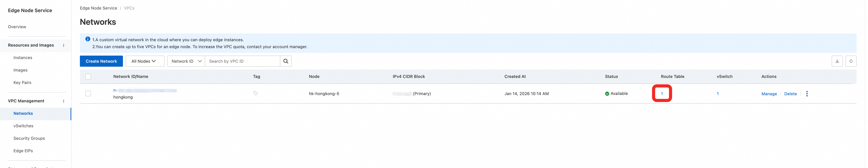The height and width of the screenshot is (168, 868).
Task: Click the Network ID/Name column header
Action: [131, 77]
